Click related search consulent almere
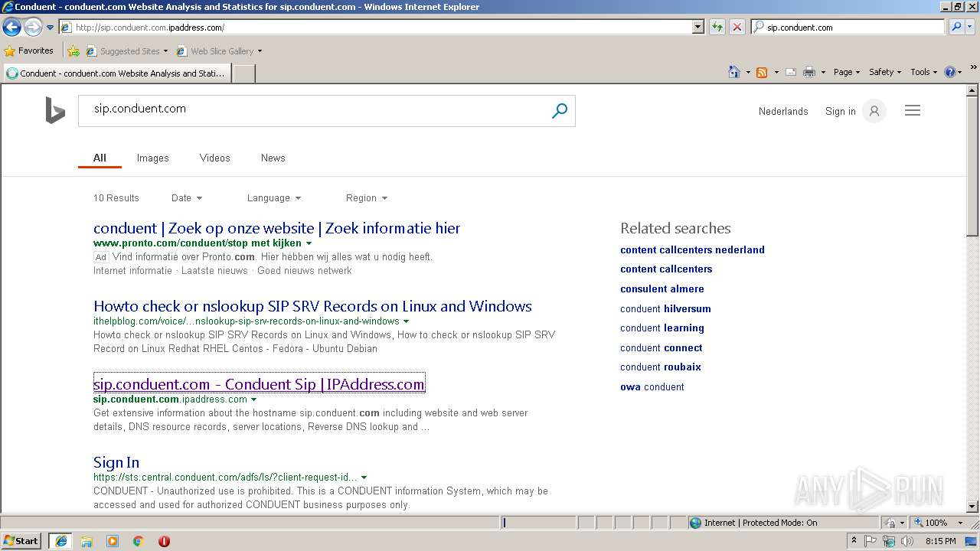The image size is (980, 551). [661, 289]
